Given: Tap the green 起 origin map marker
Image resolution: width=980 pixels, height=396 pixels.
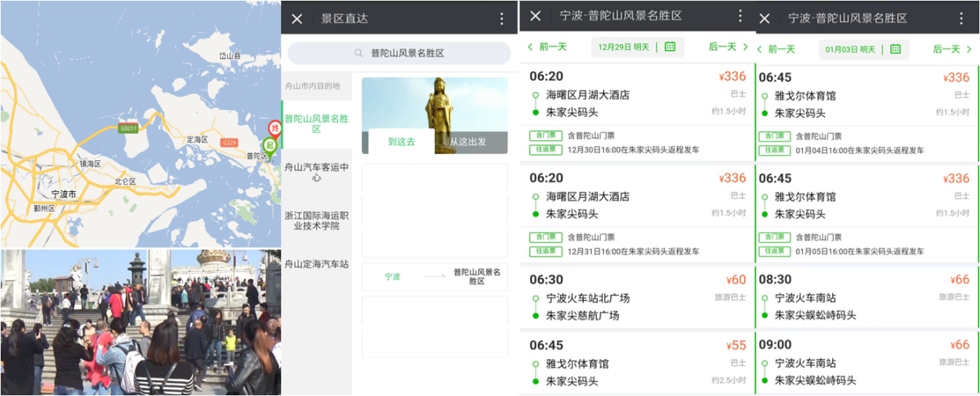Looking at the screenshot, I should [x=269, y=145].
